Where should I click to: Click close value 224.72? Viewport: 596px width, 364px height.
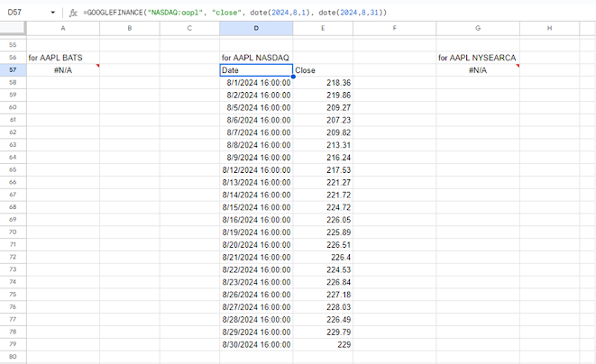coord(323,207)
